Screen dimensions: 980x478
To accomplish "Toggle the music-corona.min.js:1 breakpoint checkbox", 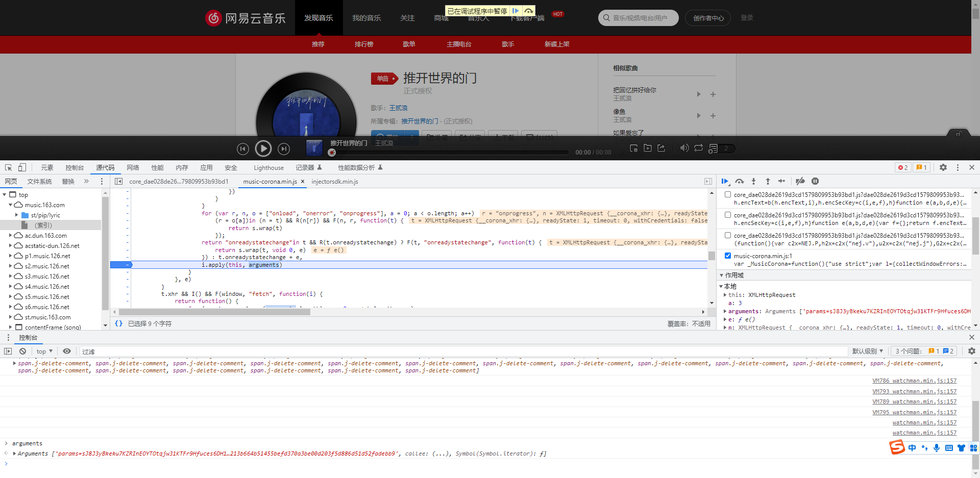I will tap(728, 256).
